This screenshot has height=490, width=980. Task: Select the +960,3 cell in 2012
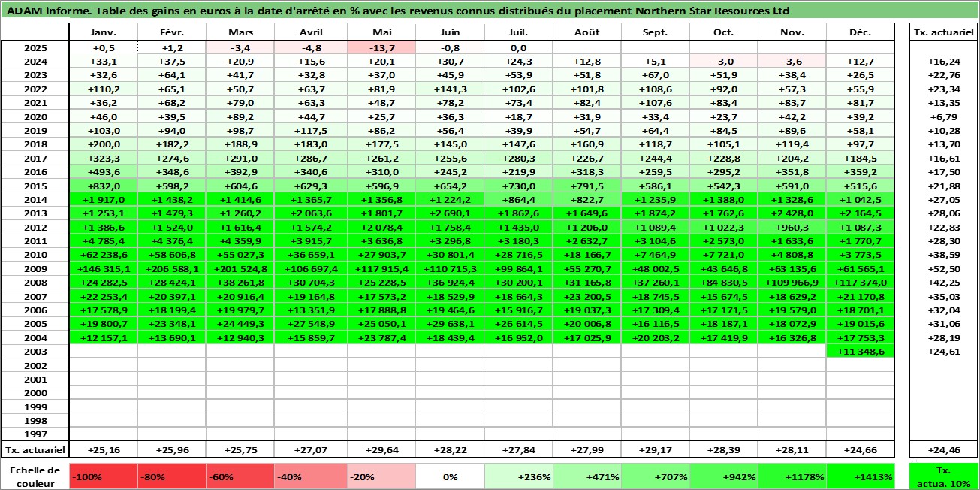[x=792, y=227]
